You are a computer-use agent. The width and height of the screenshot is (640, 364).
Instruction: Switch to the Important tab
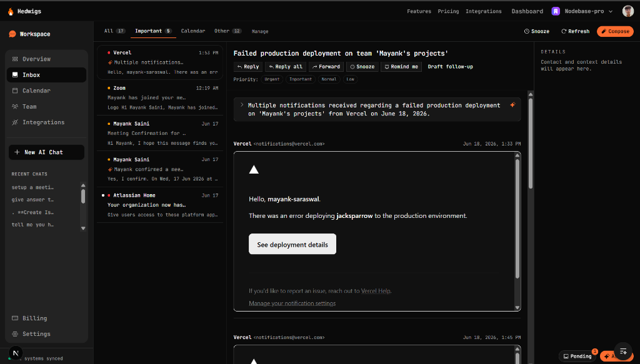tap(153, 31)
